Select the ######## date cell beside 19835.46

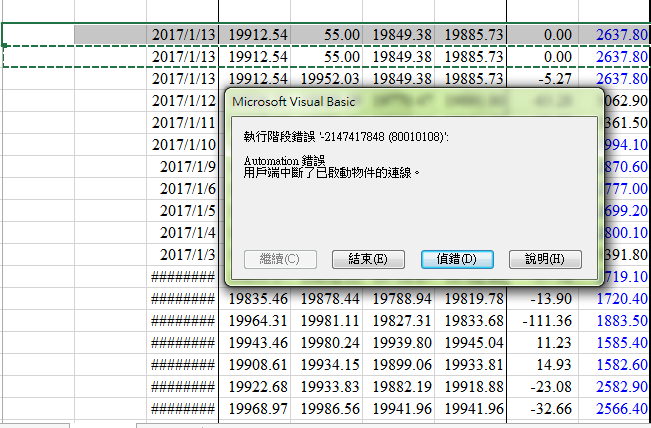coord(182,298)
